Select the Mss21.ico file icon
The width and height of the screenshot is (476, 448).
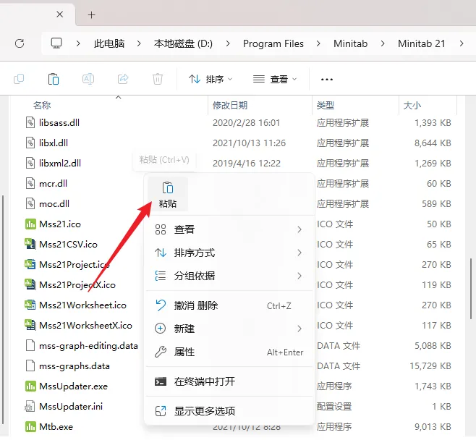pyautogui.click(x=30, y=224)
